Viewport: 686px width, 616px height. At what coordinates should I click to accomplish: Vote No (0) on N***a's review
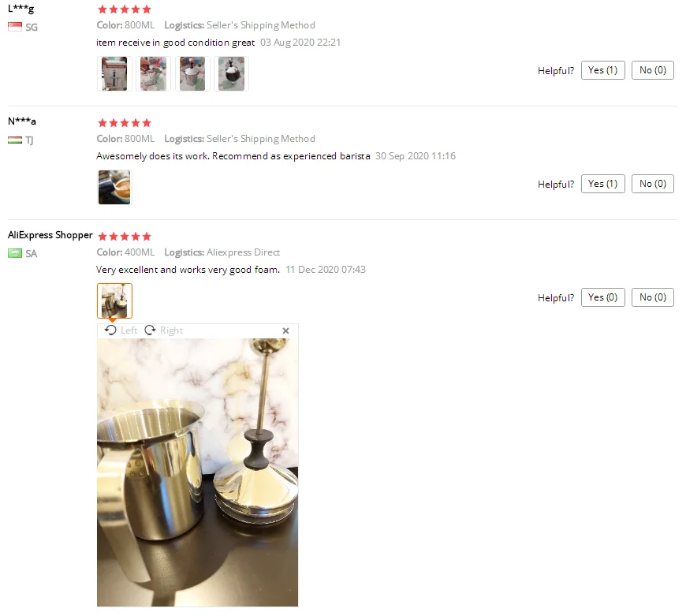653,184
